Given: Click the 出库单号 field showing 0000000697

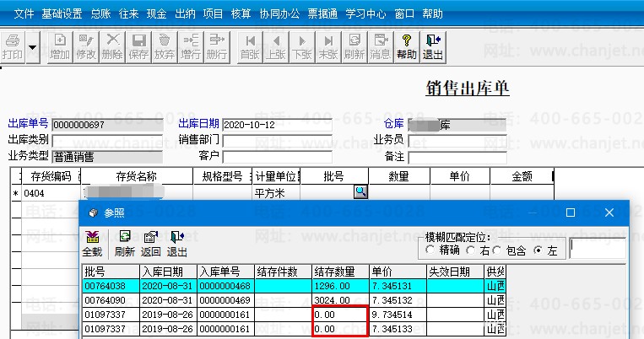Looking at the screenshot, I should pyautogui.click(x=107, y=125).
